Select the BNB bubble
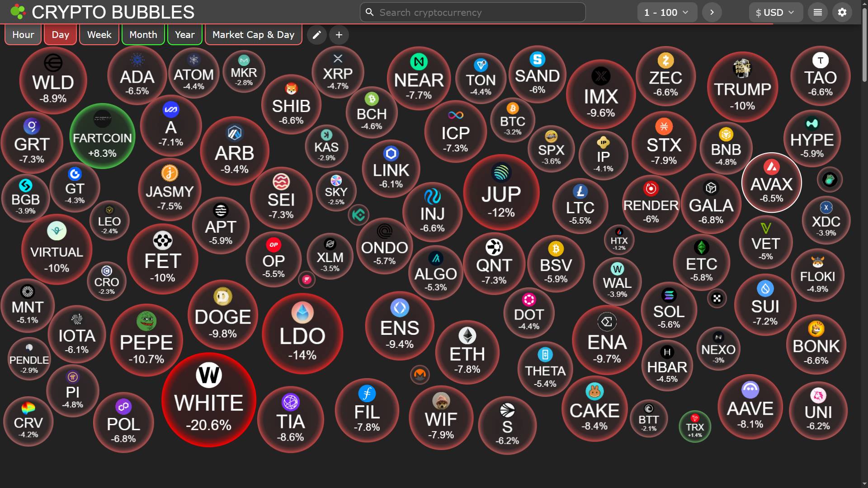The image size is (868, 488). pos(726,147)
